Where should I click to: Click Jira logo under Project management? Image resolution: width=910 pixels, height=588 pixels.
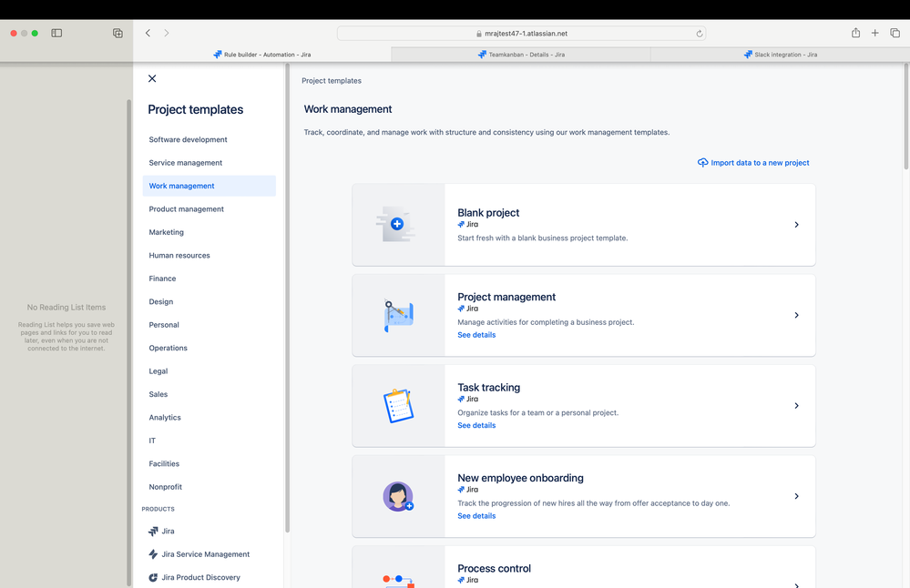pyautogui.click(x=468, y=309)
